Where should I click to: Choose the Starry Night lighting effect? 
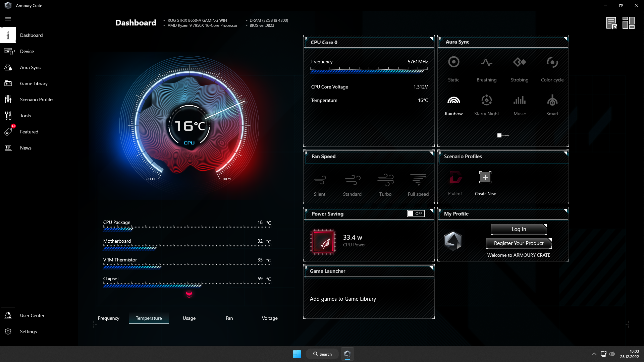coord(486,105)
